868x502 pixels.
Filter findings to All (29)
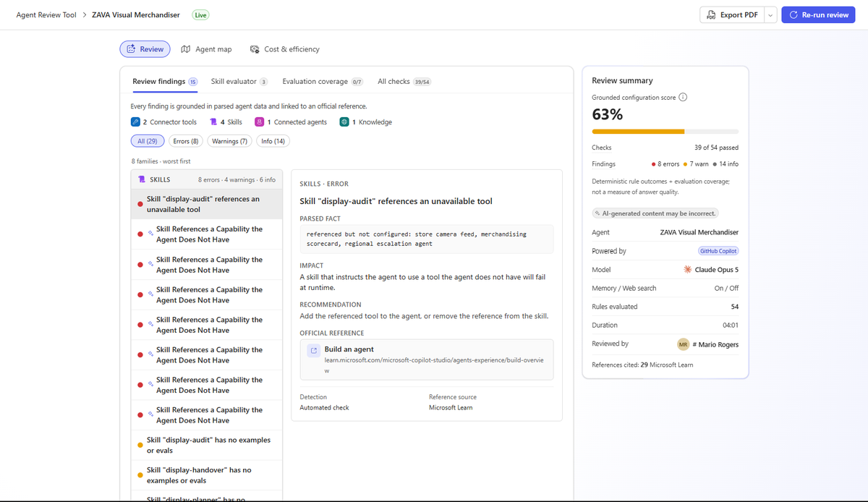148,141
